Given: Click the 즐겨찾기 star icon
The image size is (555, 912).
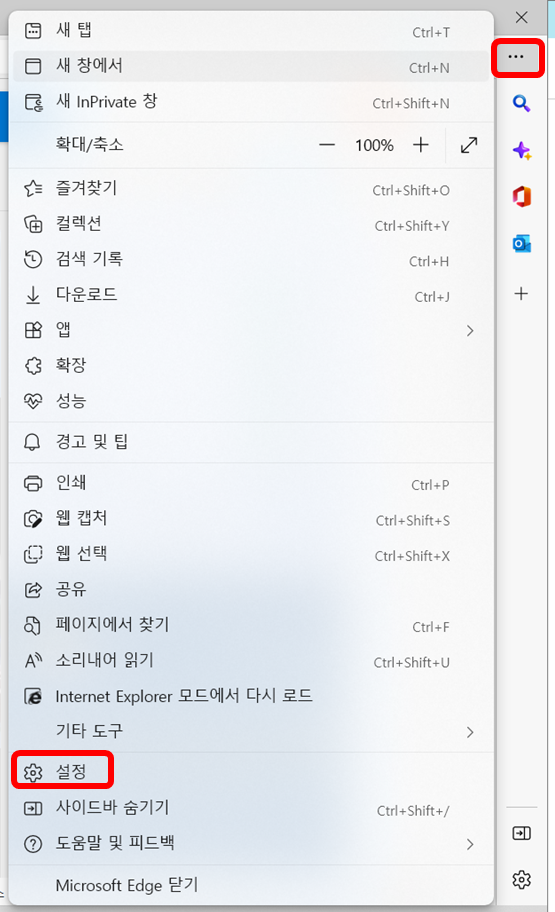Looking at the screenshot, I should tap(33, 188).
